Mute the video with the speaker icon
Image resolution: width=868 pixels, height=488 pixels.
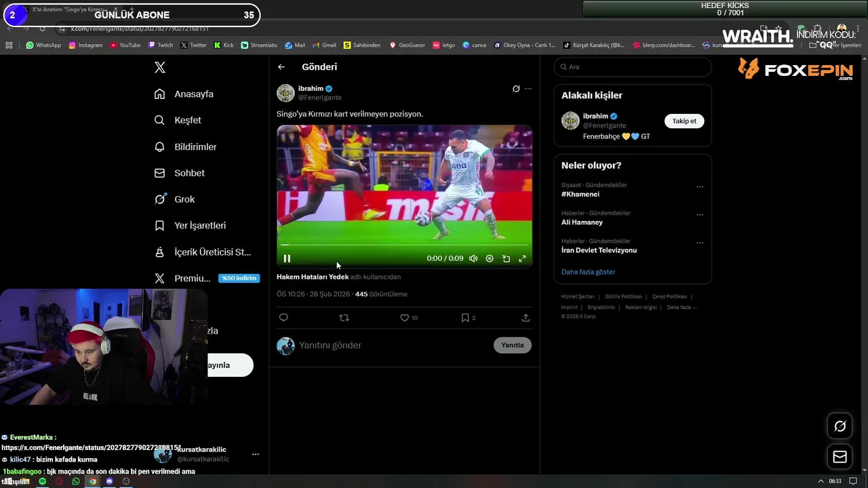(473, 258)
